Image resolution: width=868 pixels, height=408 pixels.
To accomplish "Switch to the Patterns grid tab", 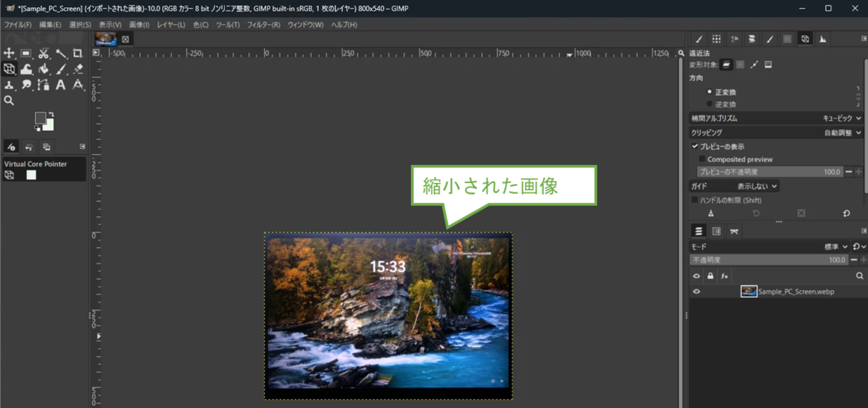I will tap(716, 39).
